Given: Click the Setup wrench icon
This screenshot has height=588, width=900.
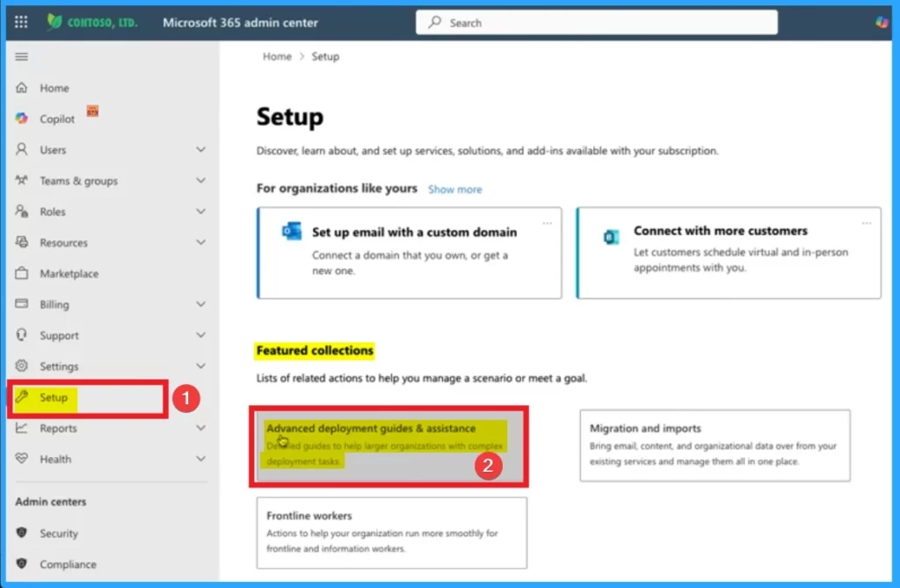Looking at the screenshot, I should 21,396.
